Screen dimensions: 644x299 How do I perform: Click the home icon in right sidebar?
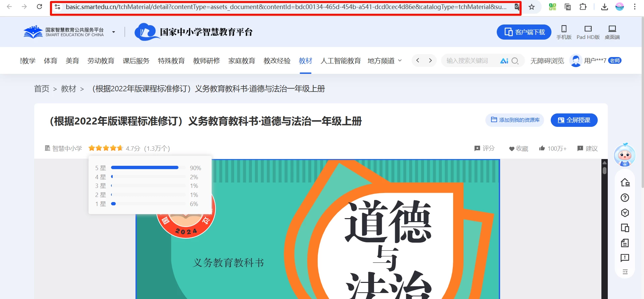point(625,182)
